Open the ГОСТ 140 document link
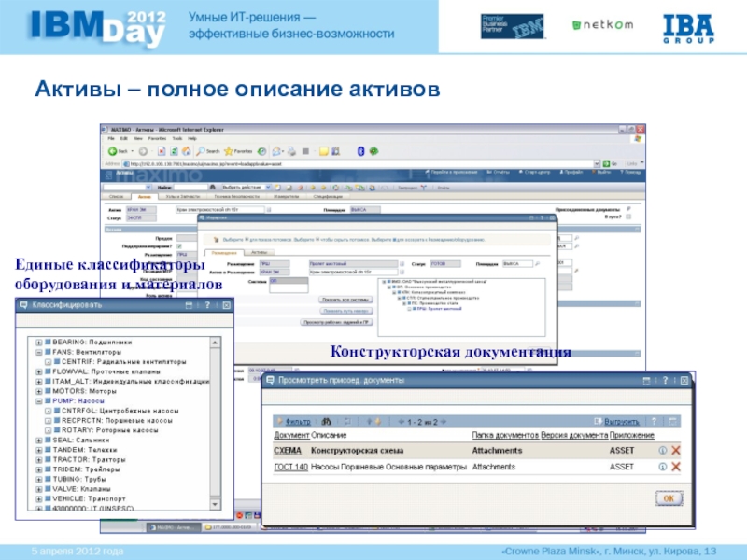Screen dimensions: 747x560 pos(291,467)
